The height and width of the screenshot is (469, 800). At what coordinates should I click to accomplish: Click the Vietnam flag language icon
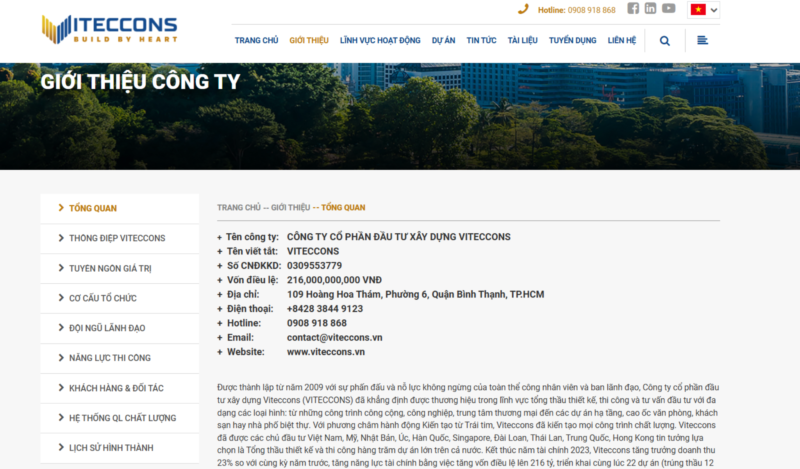pos(698,10)
